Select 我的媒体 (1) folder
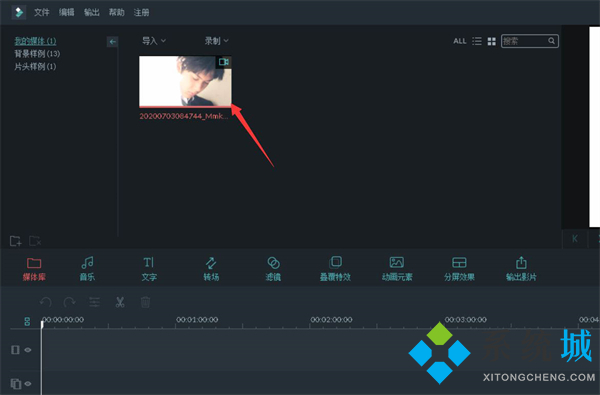Viewport: 600px width, 395px height. coord(35,41)
